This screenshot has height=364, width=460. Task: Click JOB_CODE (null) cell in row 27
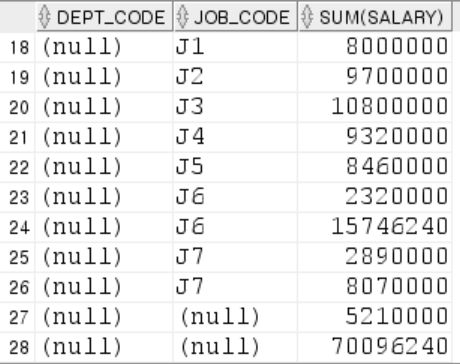235,317
